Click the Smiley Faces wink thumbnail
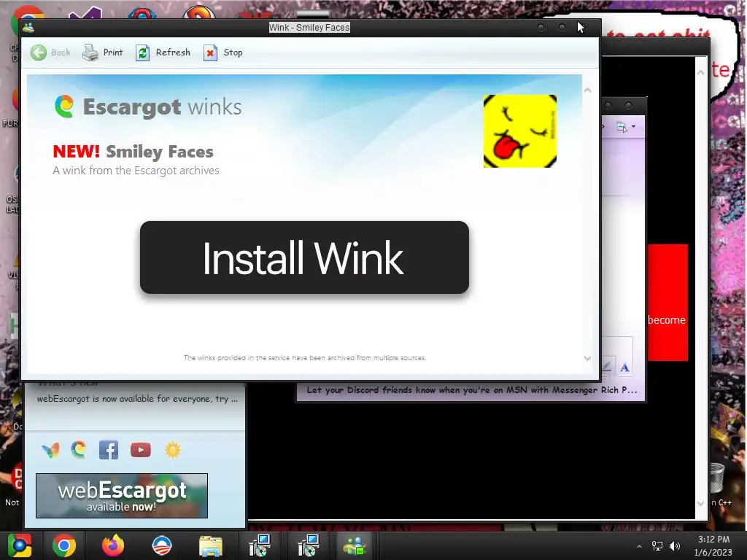 pyautogui.click(x=519, y=131)
